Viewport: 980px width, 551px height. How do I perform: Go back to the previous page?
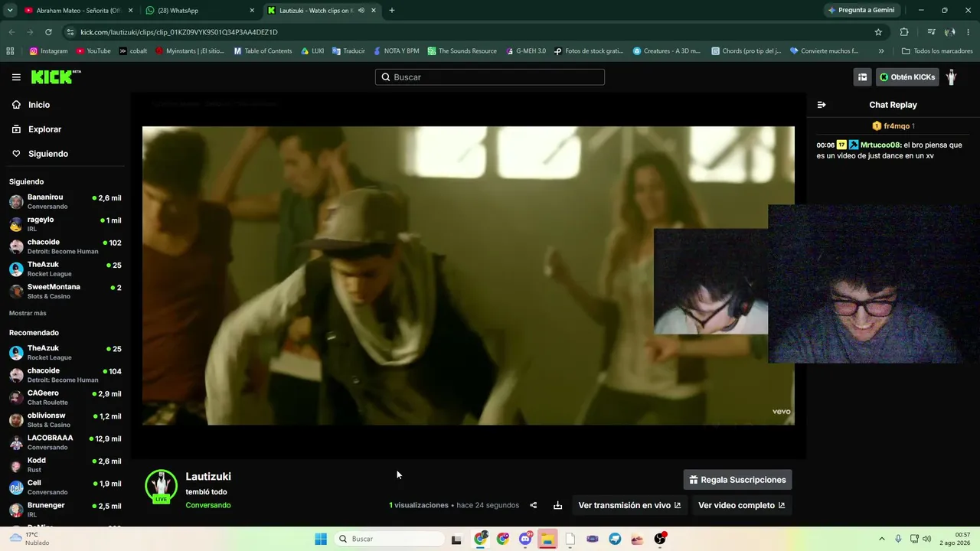coord(11,32)
